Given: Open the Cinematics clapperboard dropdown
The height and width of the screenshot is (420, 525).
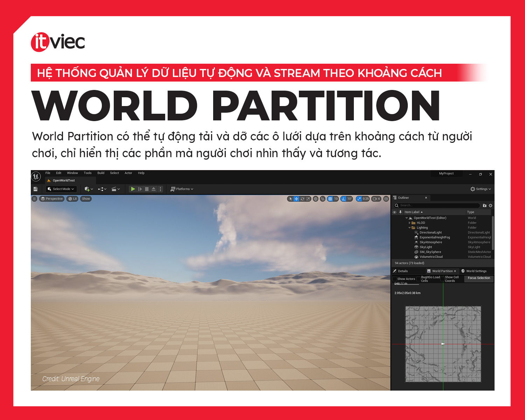Looking at the screenshot, I should click(x=115, y=189).
